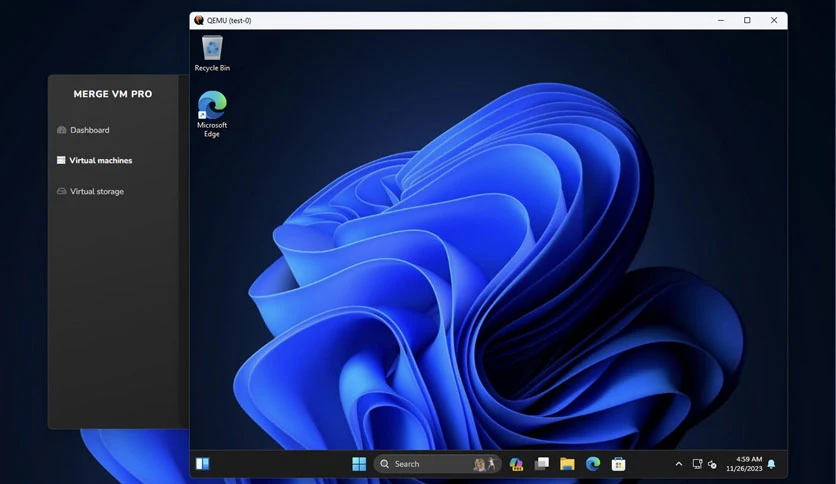
Task: Open Dashboard in the Merge VM Pro sidebar
Action: 83,130
